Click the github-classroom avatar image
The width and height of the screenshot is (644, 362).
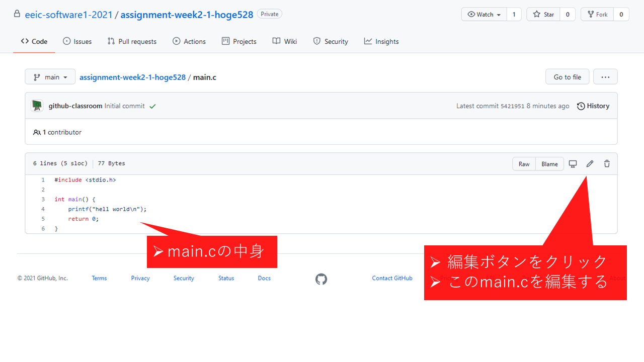(x=37, y=106)
